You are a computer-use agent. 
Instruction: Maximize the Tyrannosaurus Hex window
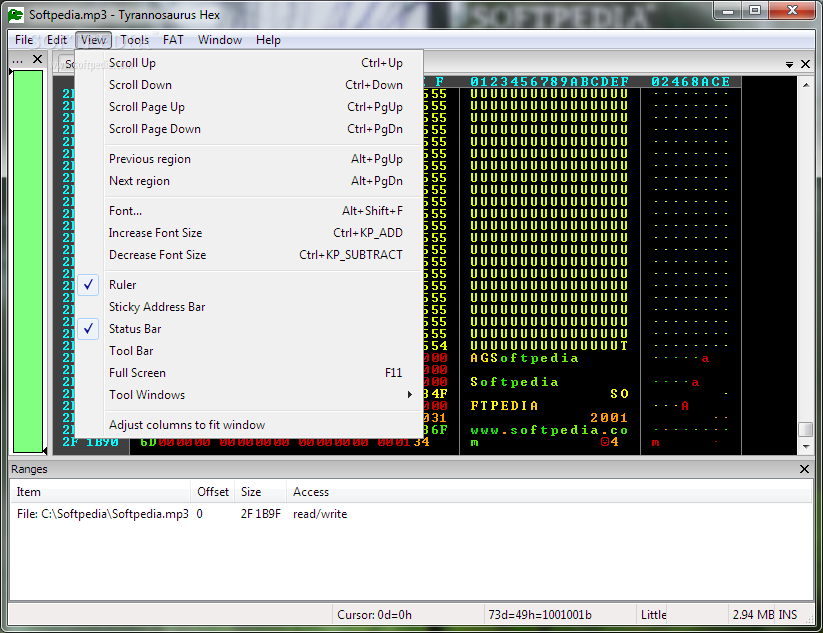[755, 10]
